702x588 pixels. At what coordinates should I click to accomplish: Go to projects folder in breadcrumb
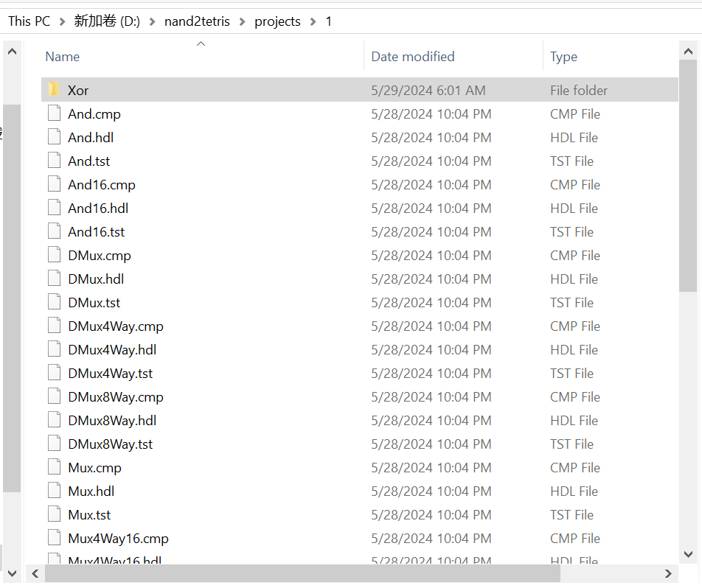tap(277, 21)
